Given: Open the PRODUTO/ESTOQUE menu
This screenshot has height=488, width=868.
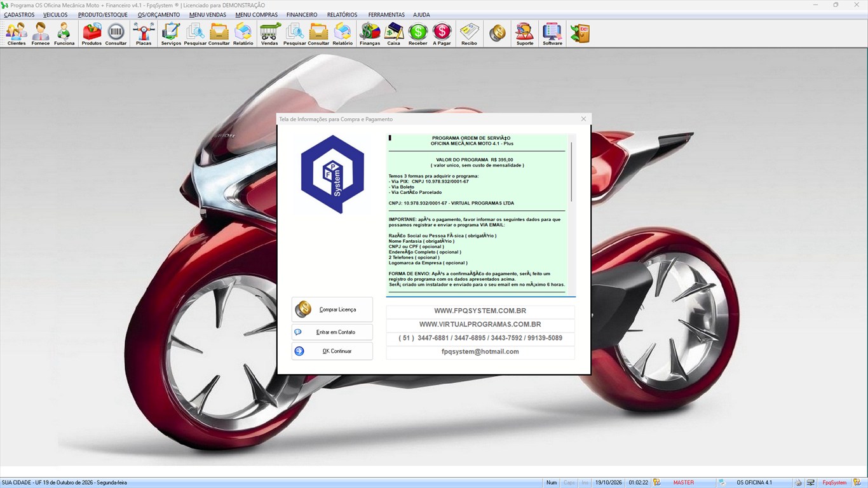Looking at the screenshot, I should coord(103,15).
